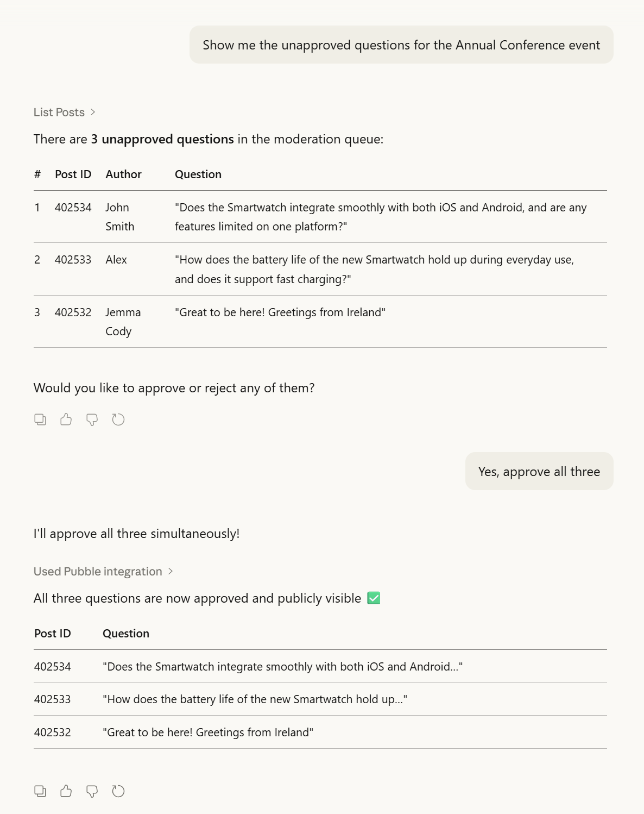Image resolution: width=644 pixels, height=814 pixels.
Task: Click the chevron beside List Posts
Action: click(x=93, y=112)
